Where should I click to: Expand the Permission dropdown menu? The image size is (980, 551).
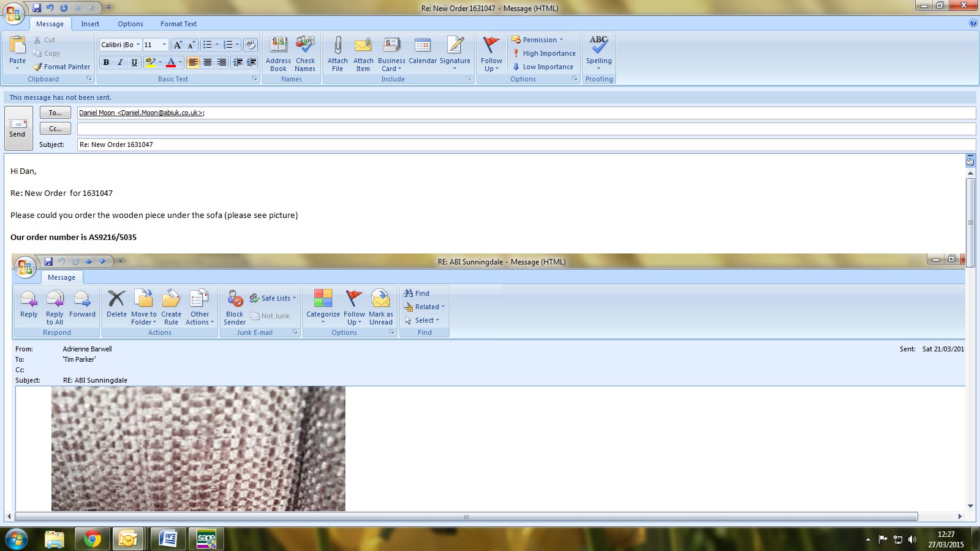tap(561, 40)
